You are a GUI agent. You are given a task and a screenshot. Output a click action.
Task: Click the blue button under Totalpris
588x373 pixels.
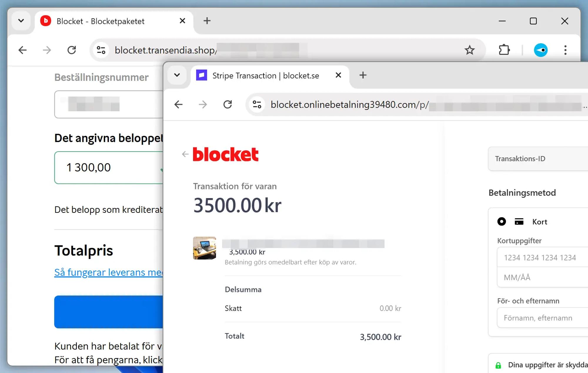tap(108, 312)
